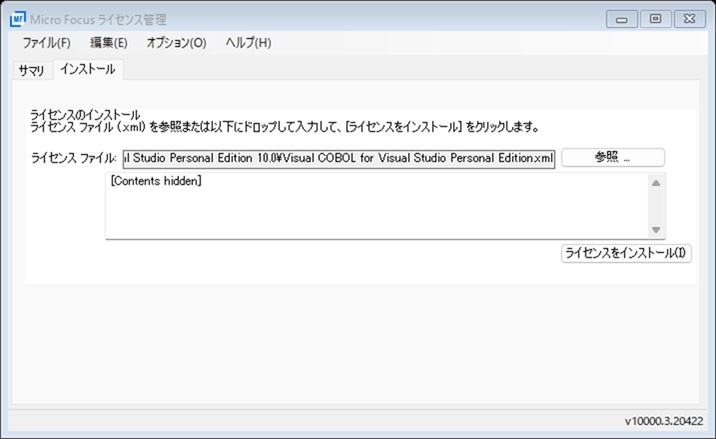Close the Micro Focus ライセンス管理 window
Screen dimensions: 716x439
pyautogui.click(x=690, y=19)
